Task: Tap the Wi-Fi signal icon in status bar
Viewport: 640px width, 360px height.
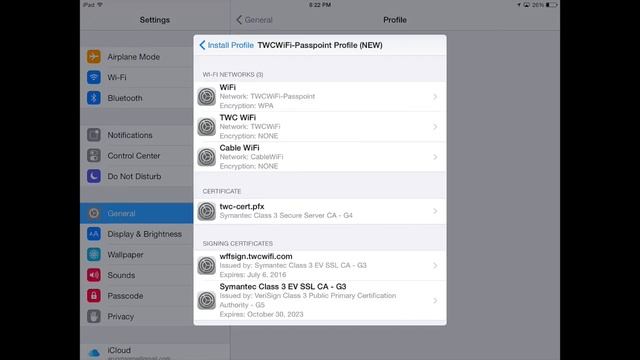Action: click(100, 5)
